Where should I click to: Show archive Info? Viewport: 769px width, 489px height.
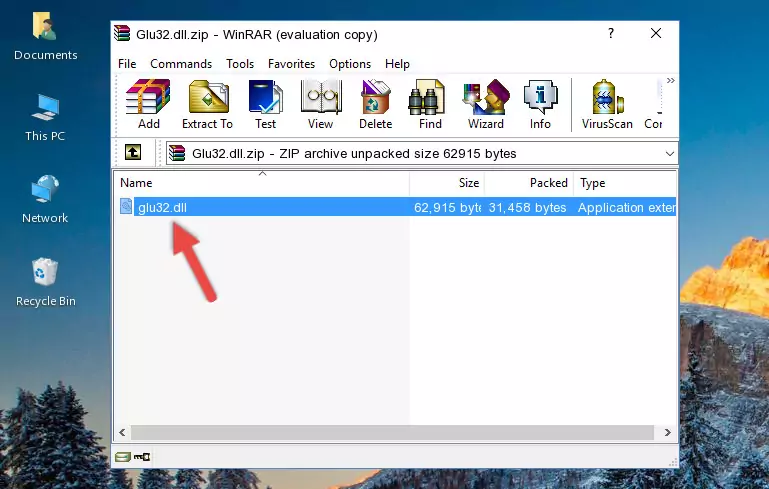[540, 104]
